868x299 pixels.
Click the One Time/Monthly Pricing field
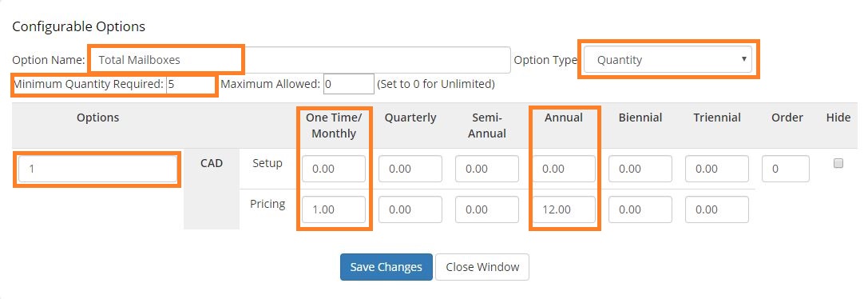[334, 209]
